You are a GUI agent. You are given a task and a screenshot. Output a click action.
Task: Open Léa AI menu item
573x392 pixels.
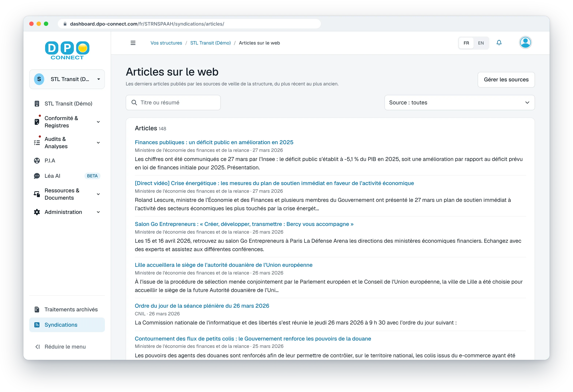pos(67,176)
